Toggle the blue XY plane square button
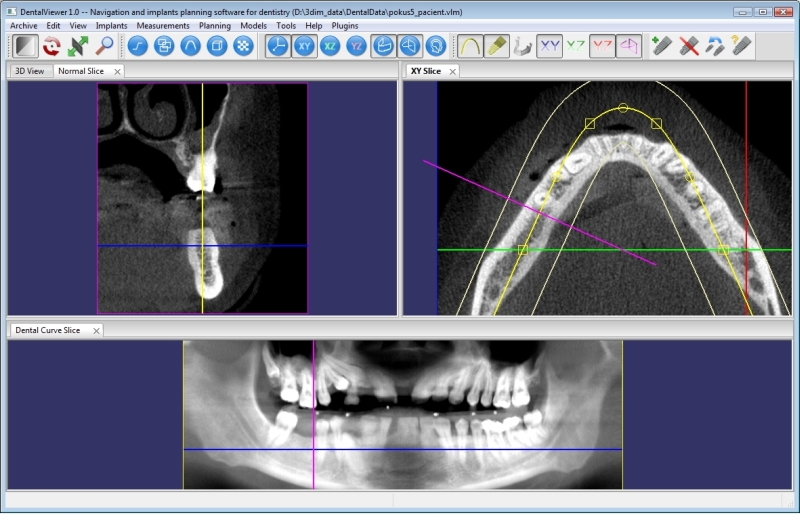This screenshot has height=530, width=800. click(x=549, y=46)
